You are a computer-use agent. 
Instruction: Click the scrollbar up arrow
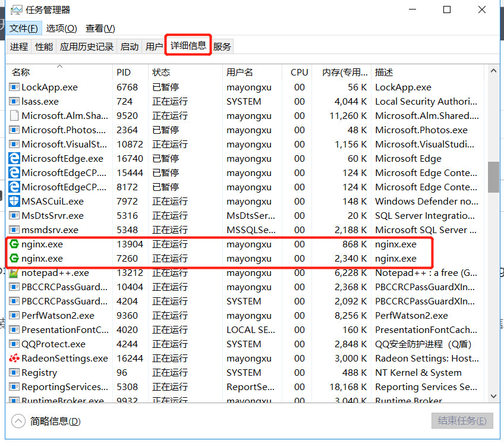[x=493, y=71]
